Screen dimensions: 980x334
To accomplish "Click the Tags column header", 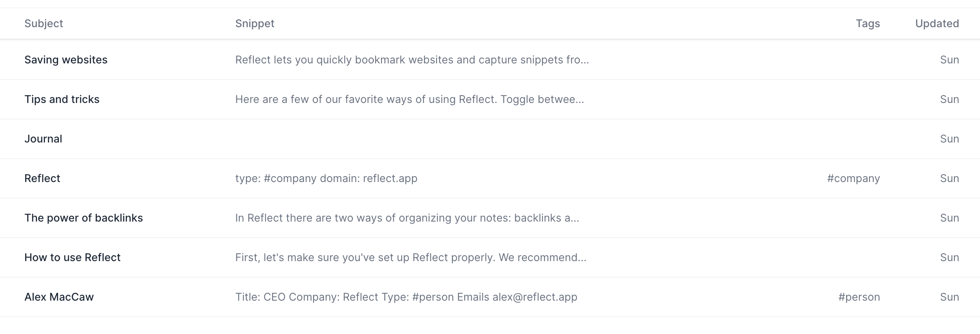I will 868,23.
